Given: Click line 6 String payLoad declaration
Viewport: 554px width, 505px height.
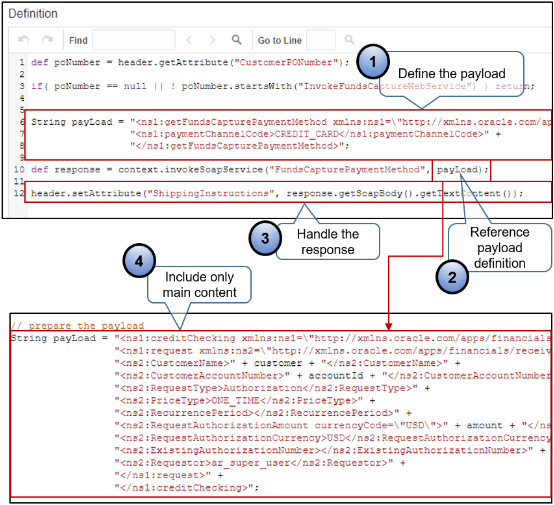Looking at the screenshot, I should coord(291,122).
